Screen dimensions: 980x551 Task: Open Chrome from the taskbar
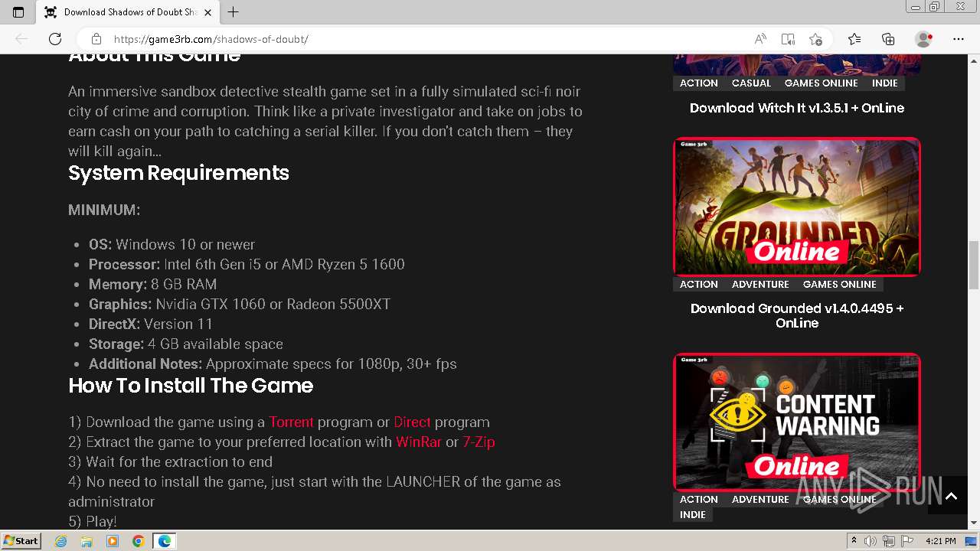click(138, 541)
